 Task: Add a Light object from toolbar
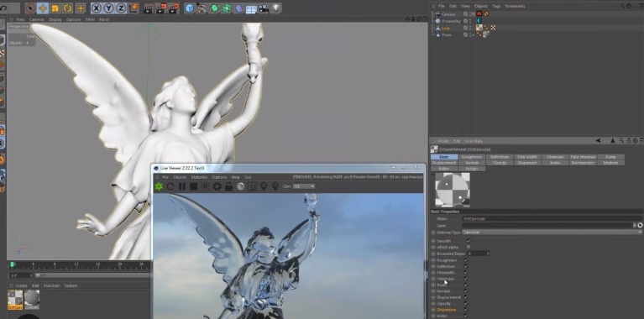[x=275, y=8]
